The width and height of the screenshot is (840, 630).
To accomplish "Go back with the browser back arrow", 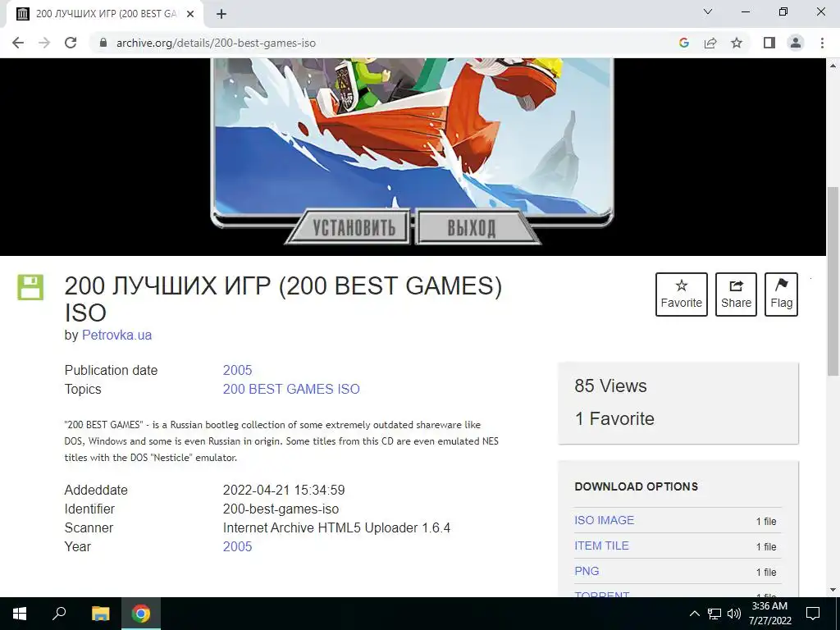I will click(x=18, y=43).
